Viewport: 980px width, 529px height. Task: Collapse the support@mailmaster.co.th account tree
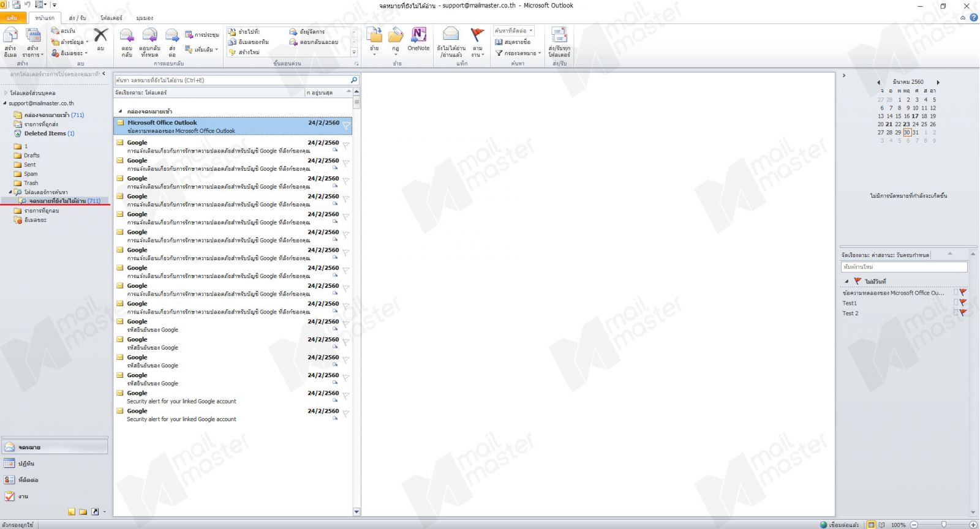point(5,103)
